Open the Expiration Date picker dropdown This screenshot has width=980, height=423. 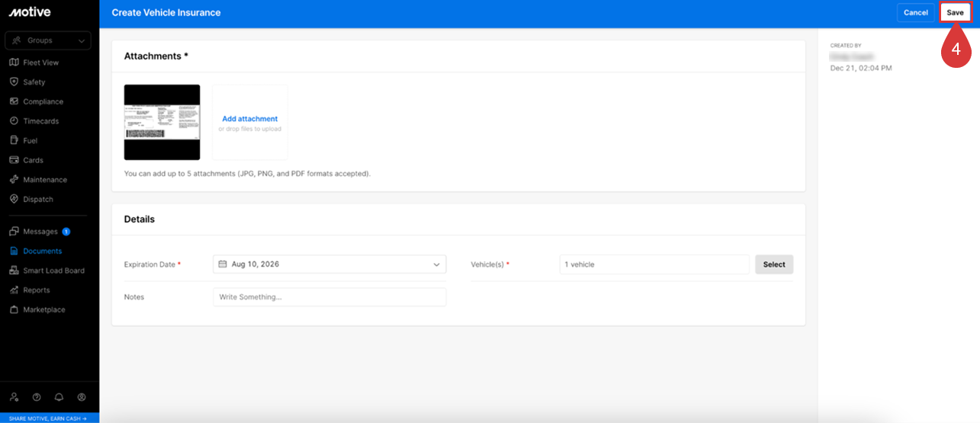click(329, 264)
